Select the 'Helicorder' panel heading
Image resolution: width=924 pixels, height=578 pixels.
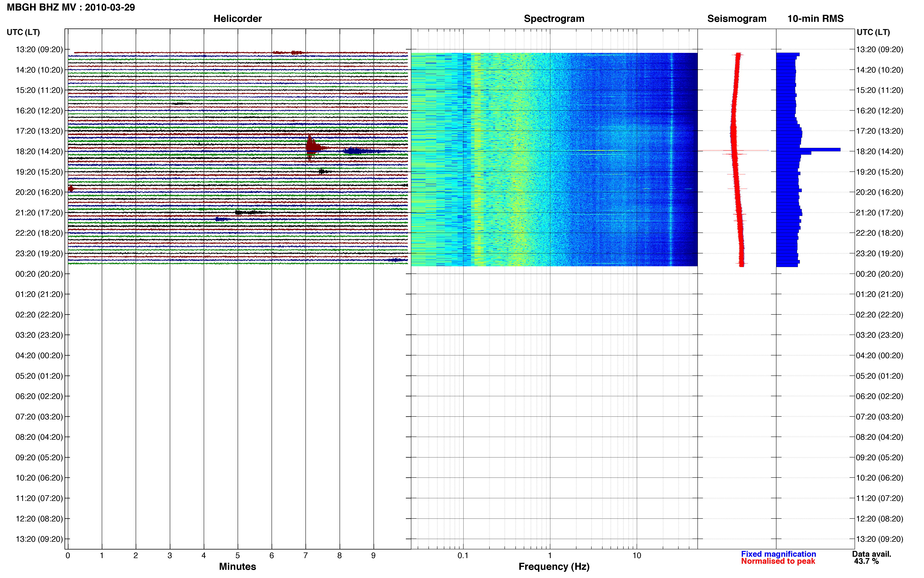[x=237, y=19]
